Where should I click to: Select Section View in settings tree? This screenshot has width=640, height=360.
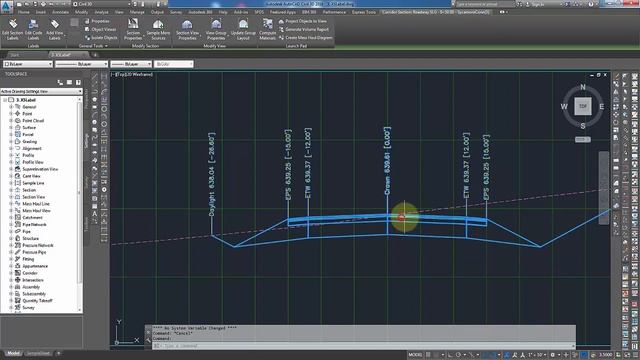33,197
